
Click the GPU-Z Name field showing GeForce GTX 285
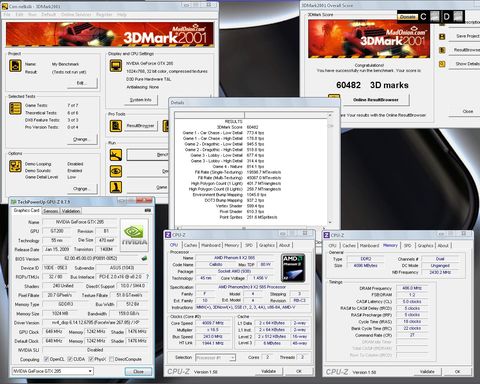click(80, 222)
